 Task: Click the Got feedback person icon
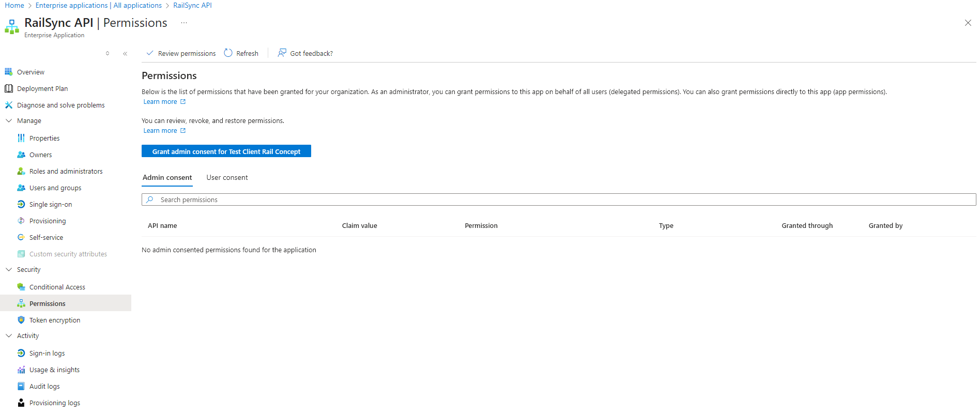[282, 53]
